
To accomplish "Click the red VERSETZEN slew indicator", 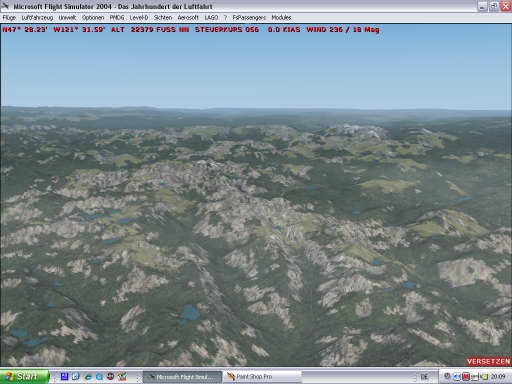I will [488, 361].
